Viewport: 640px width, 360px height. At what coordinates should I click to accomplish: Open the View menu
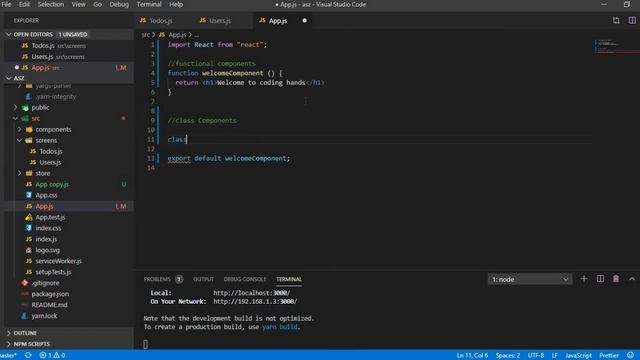78,4
